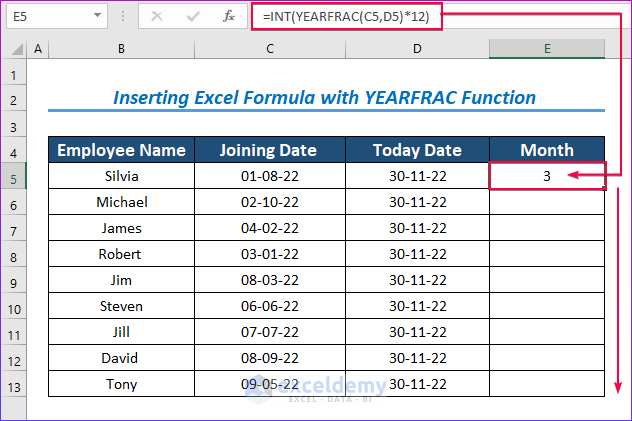Click the cell E5 containing value 3
This screenshot has height=421, width=632.
point(547,176)
